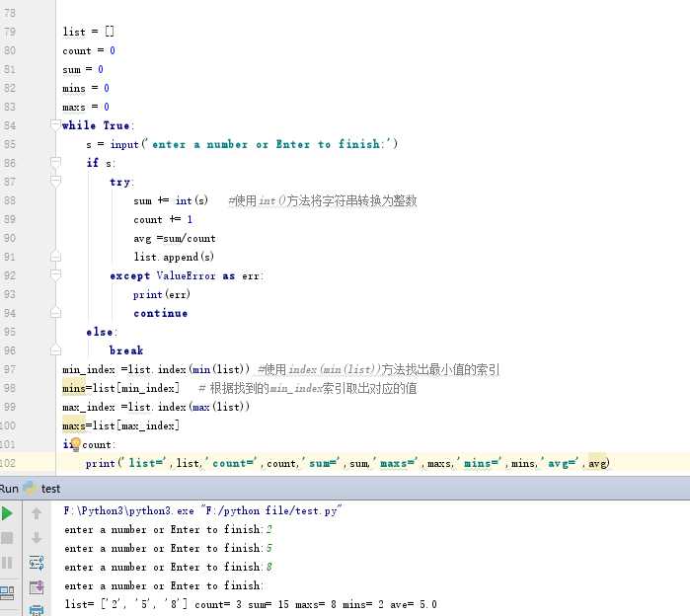Click fold end marker at break line
Viewport: 690px width, 616px height.
tap(55, 350)
